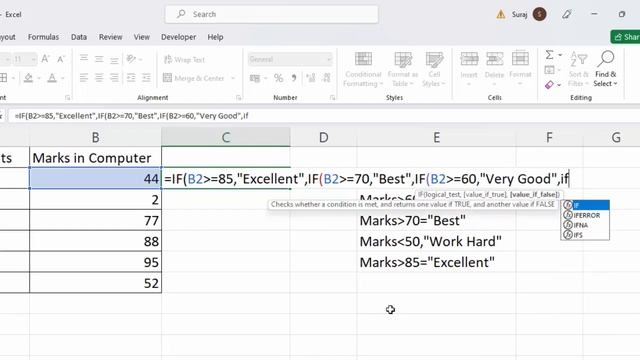
Task: Click the green Share button
Action: (626, 37)
